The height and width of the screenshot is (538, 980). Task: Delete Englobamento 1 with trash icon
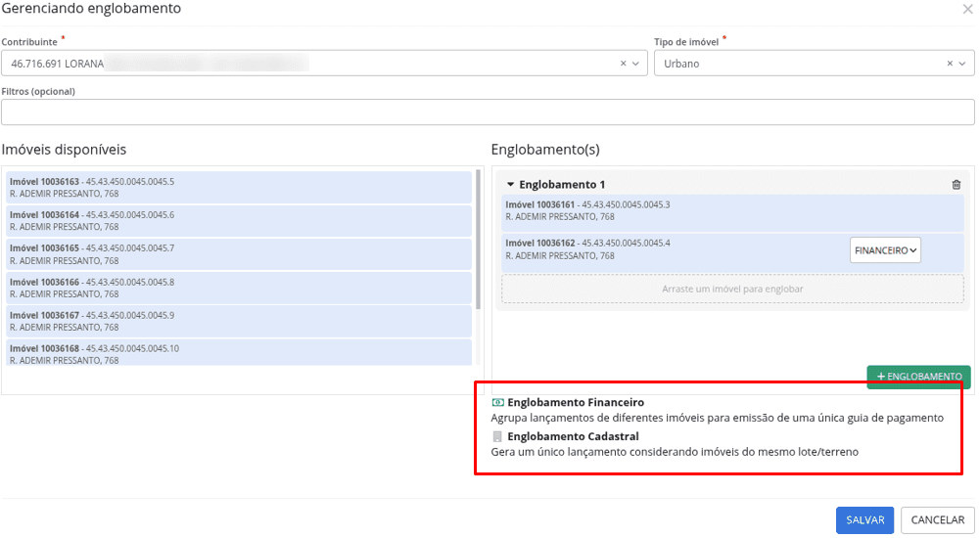tap(957, 185)
